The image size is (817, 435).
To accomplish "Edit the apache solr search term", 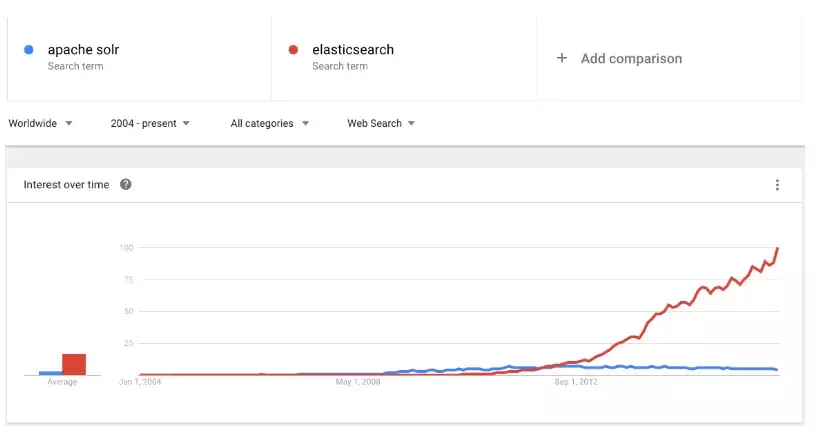I will (x=83, y=49).
